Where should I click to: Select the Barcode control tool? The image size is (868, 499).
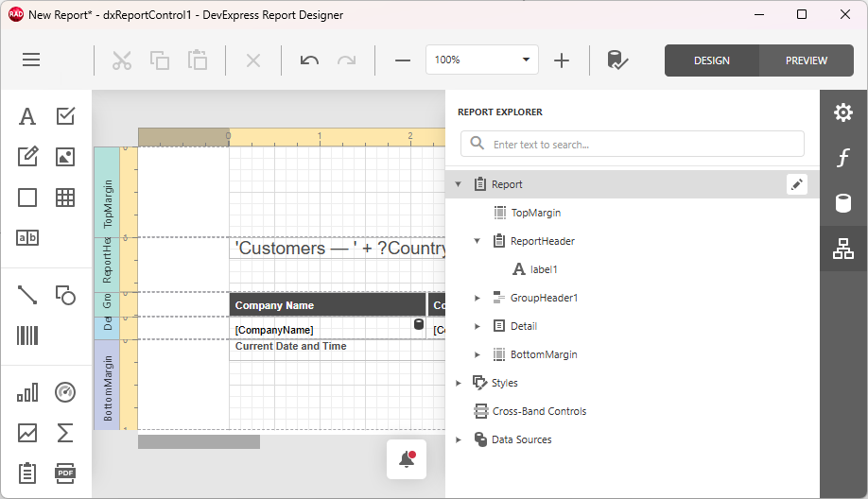(27, 336)
